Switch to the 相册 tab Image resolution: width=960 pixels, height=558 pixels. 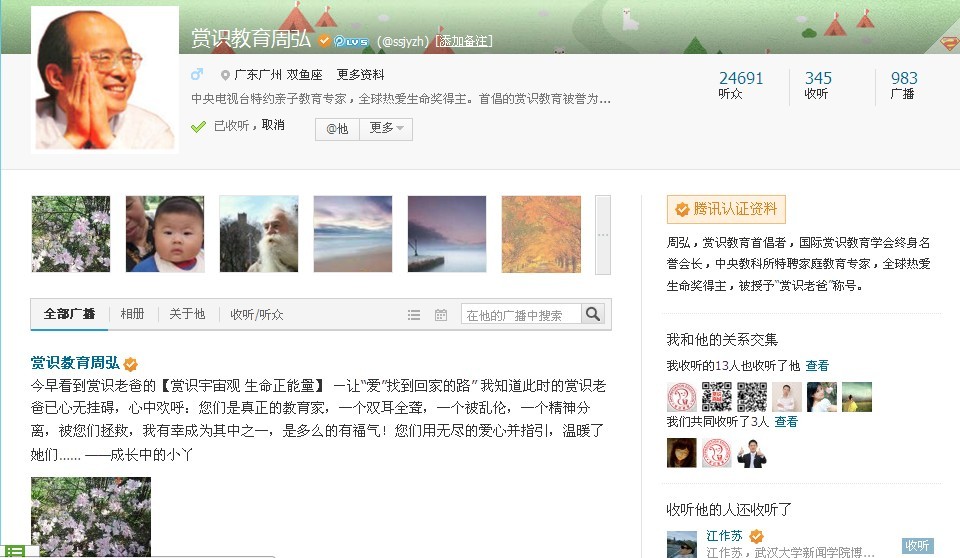(132, 314)
